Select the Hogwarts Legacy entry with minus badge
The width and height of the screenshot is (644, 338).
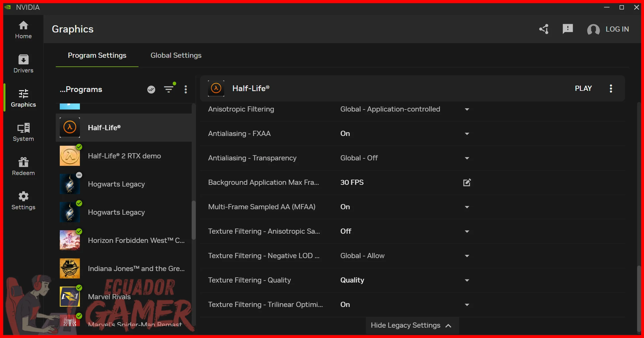[124, 184]
